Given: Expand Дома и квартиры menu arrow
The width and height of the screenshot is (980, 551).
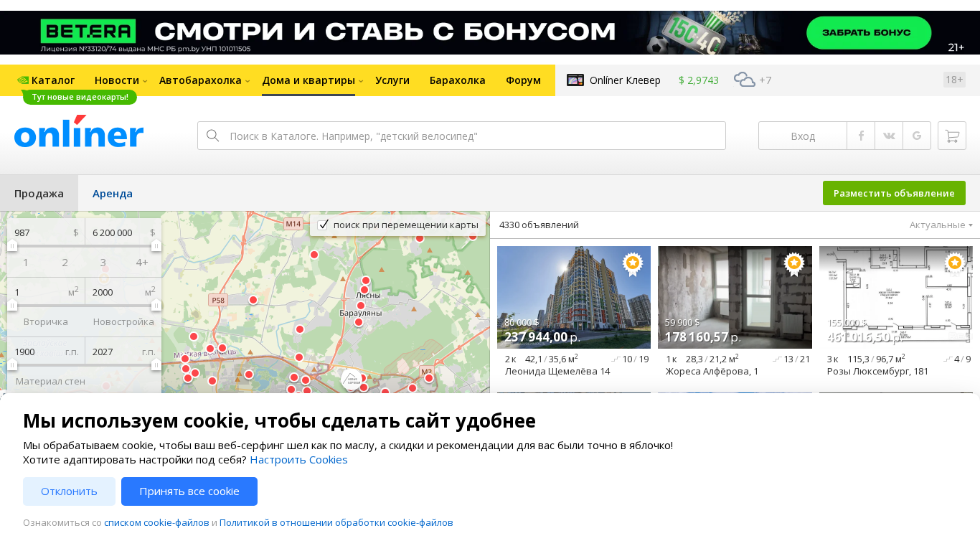Looking at the screenshot, I should click(361, 80).
